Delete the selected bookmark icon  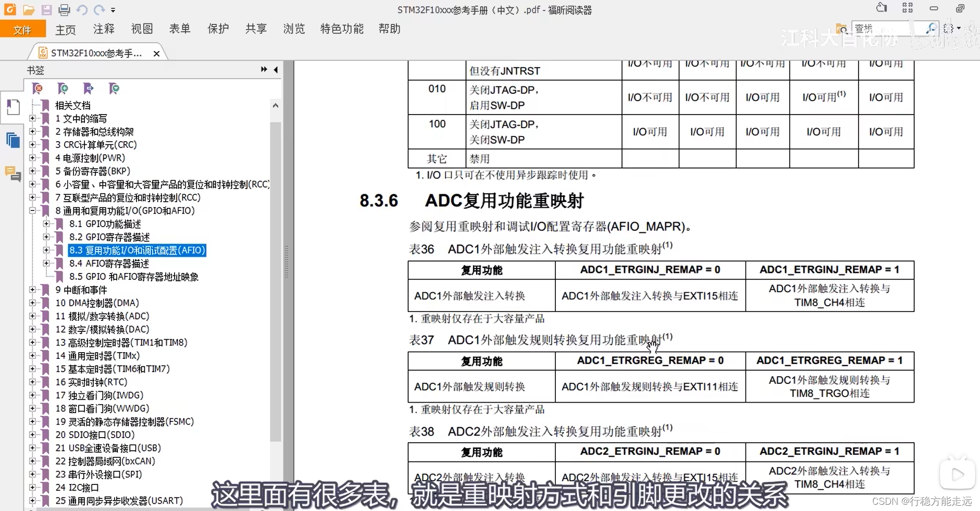(x=38, y=89)
